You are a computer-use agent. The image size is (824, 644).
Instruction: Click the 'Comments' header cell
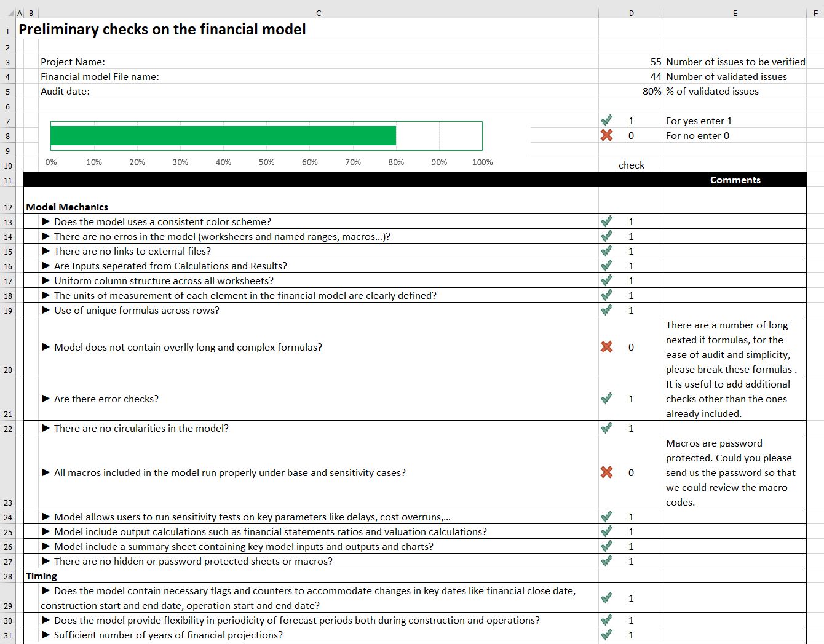[x=735, y=180]
